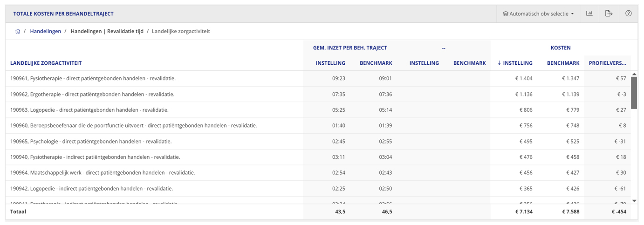The width and height of the screenshot is (644, 225).
Task: Click the sort arrow on Kosten Instelling
Action: (500, 63)
